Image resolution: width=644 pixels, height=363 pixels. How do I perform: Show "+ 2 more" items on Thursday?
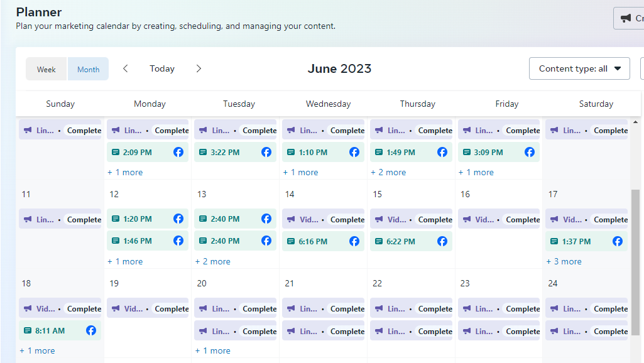(388, 172)
